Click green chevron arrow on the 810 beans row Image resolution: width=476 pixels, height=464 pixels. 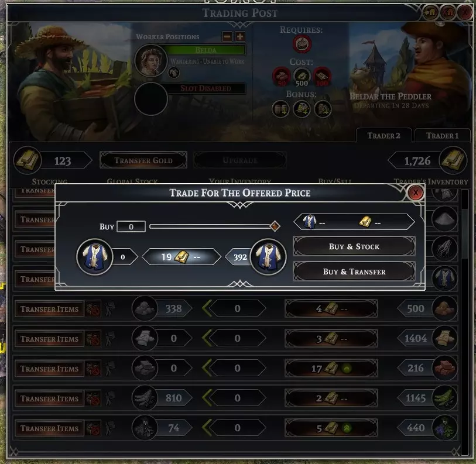point(207,398)
